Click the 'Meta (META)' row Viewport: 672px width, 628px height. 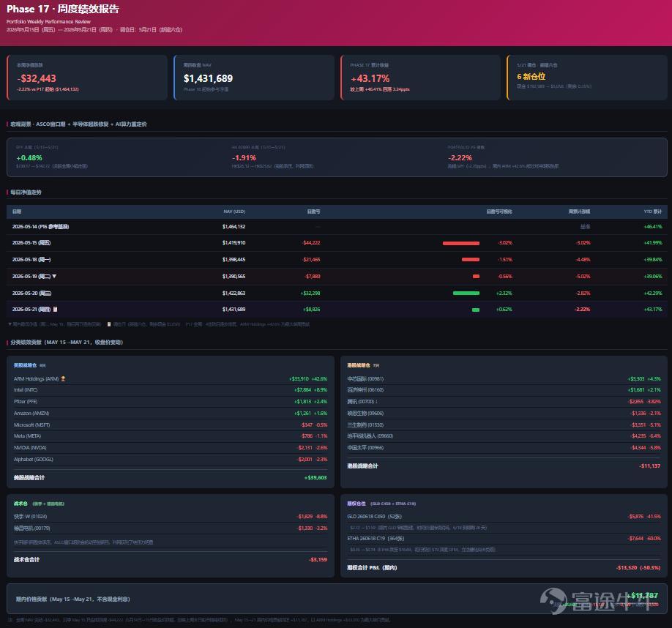click(171, 436)
